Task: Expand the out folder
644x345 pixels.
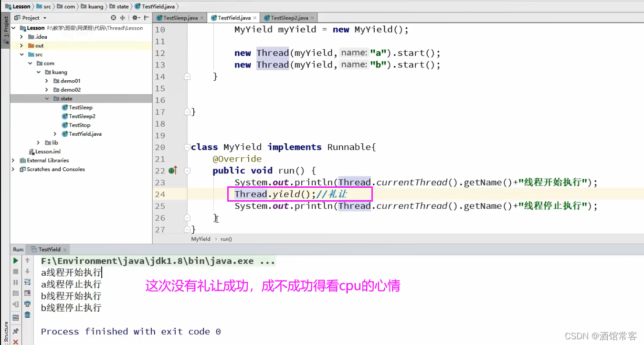Action: (x=21, y=46)
